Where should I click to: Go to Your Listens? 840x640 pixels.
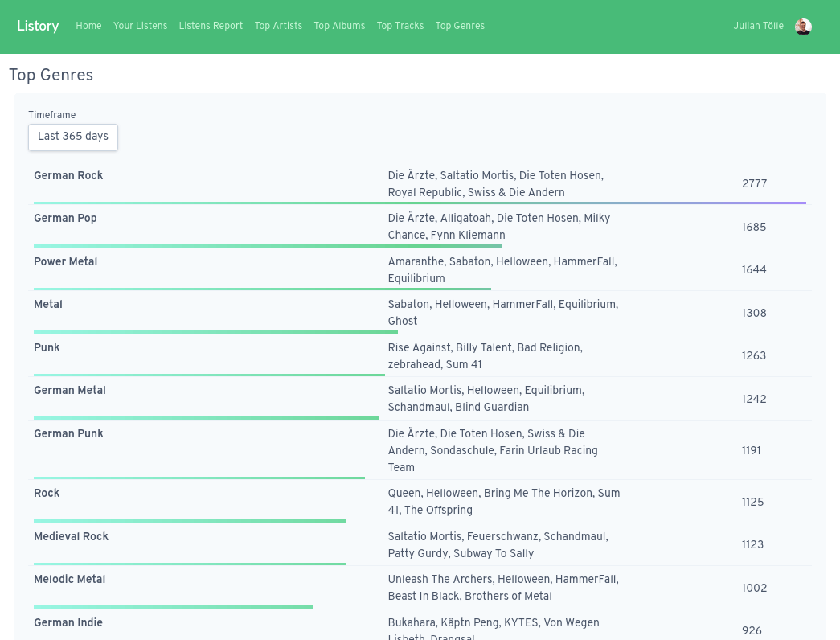tap(140, 26)
